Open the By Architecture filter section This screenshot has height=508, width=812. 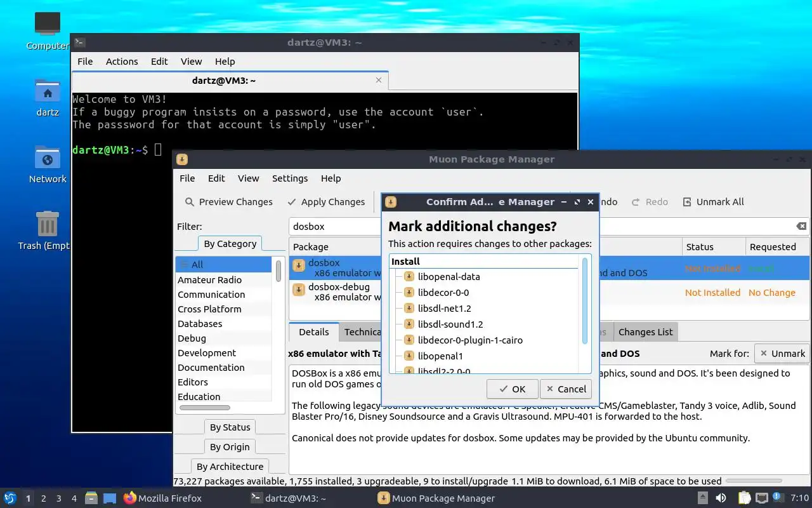230,467
